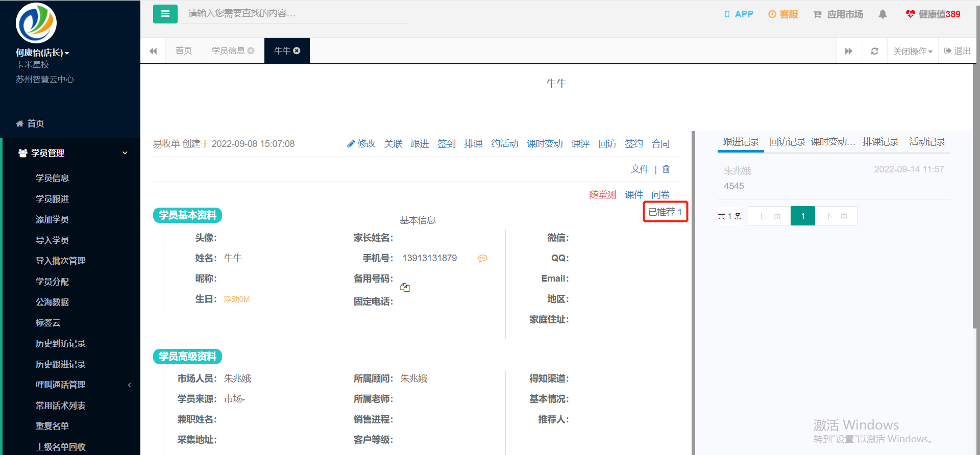Click the 跟进 action link
Image resolution: width=980 pixels, height=455 pixels.
[420, 144]
